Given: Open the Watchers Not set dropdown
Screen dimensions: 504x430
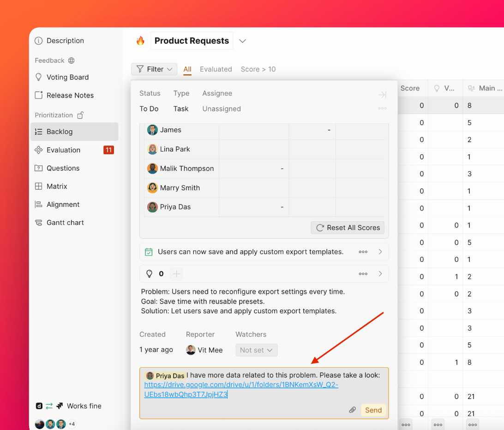Looking at the screenshot, I should [257, 350].
